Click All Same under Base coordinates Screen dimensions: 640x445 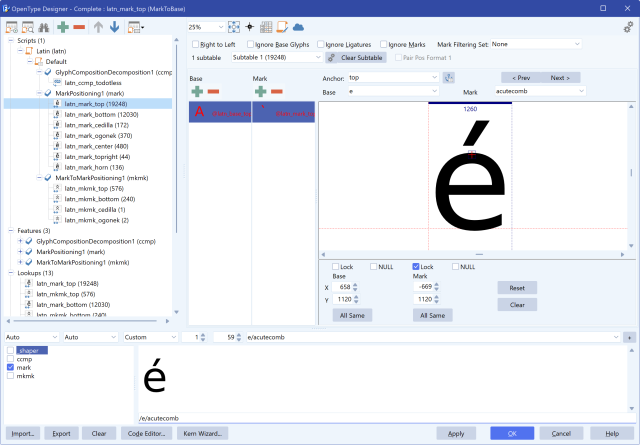[352, 315]
